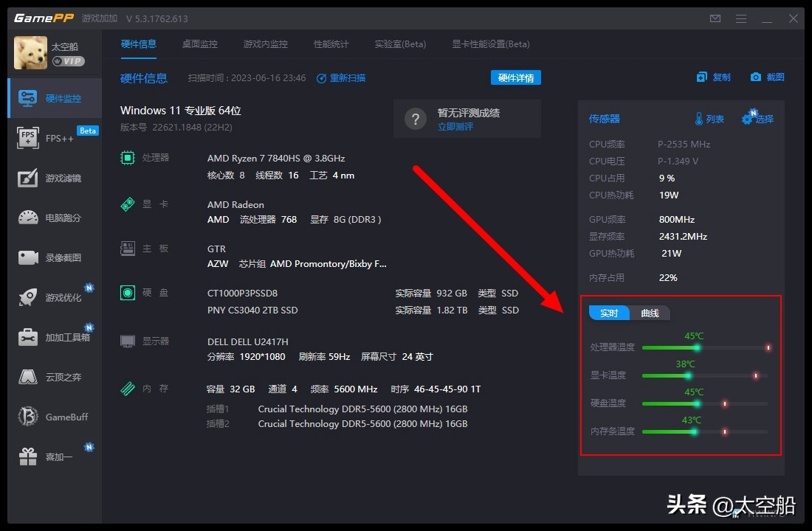Image resolution: width=812 pixels, height=531 pixels.
Task: Click 立即测评 to start benchmark
Action: tap(457, 125)
